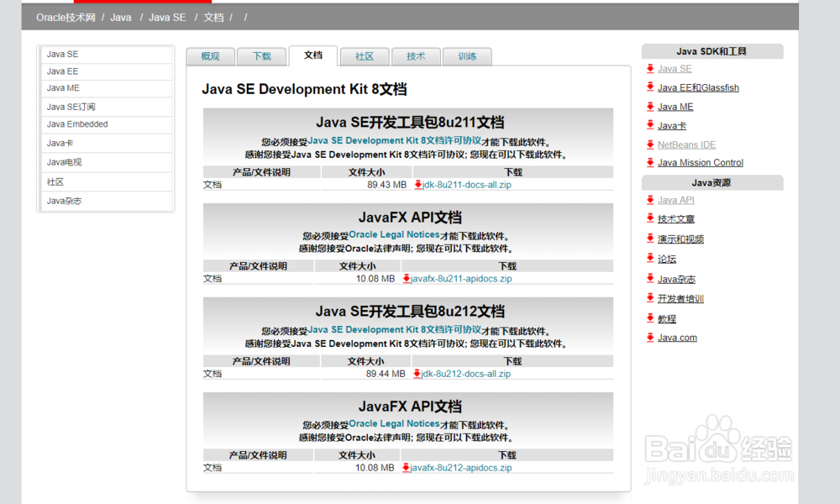Click the download icon next to javafx-8u212-apidocs.zip

pos(406,468)
